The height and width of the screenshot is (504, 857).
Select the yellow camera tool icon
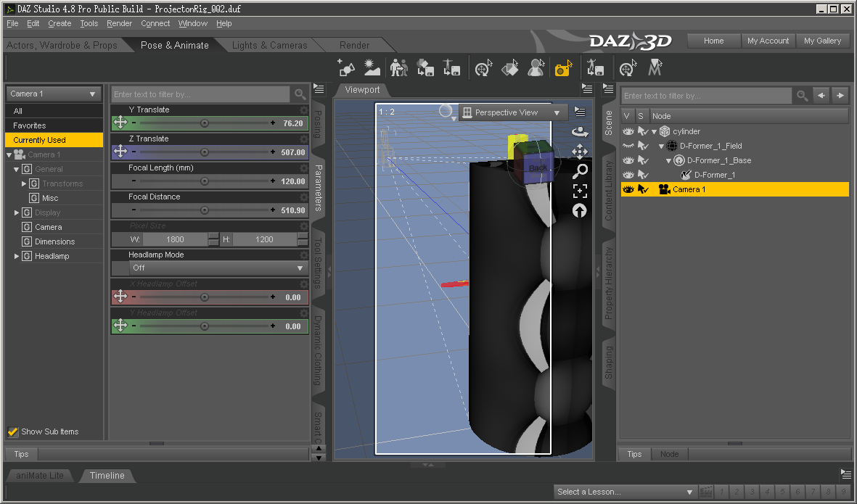(x=563, y=67)
